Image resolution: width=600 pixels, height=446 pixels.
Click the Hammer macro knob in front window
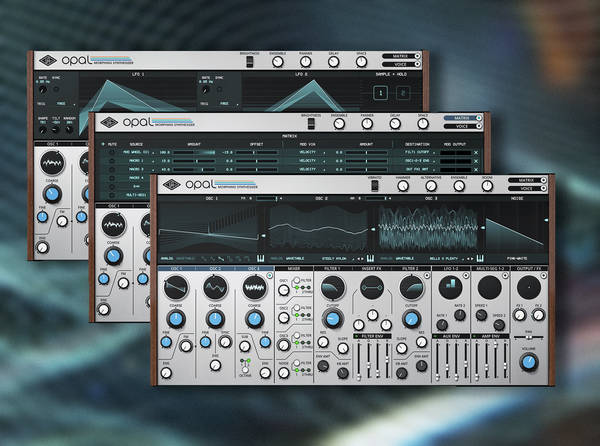(403, 186)
